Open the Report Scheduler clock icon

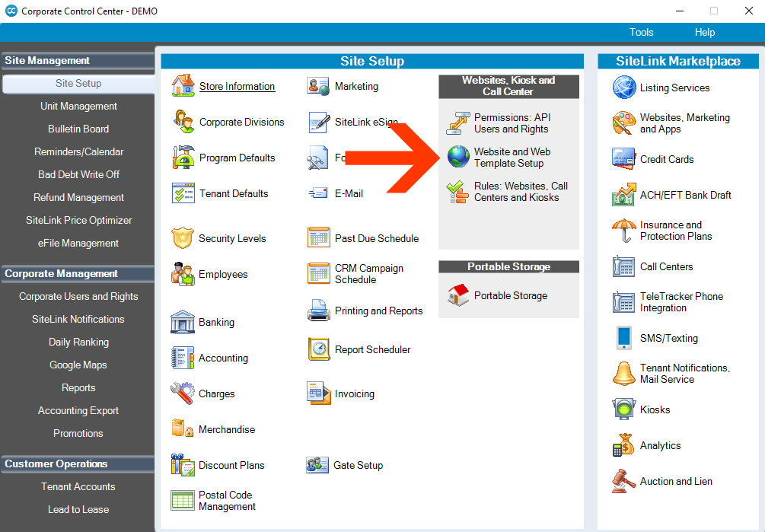(319, 349)
